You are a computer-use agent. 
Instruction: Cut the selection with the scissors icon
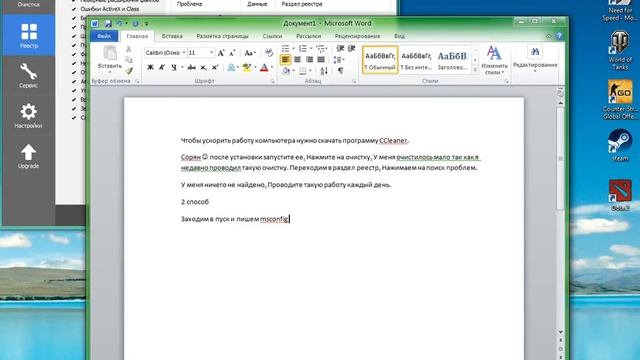(x=129, y=49)
